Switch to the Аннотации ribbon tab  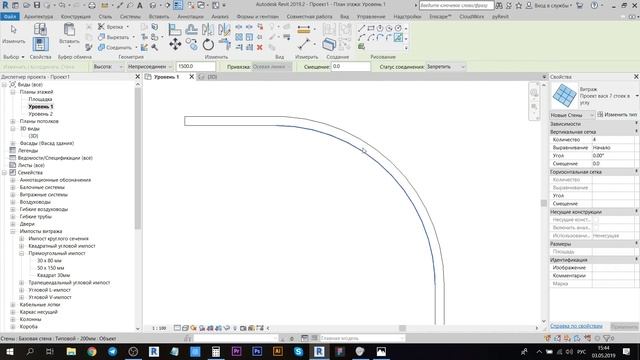(190, 17)
